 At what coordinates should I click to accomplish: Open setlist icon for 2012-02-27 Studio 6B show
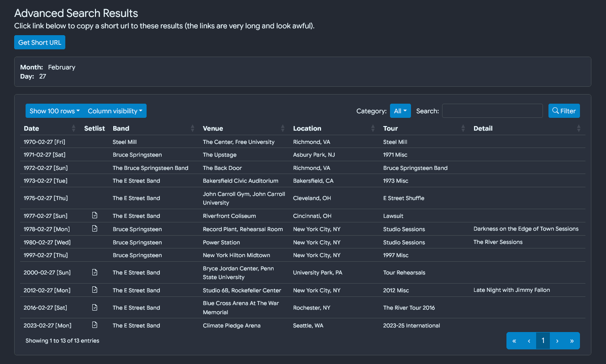click(x=95, y=290)
